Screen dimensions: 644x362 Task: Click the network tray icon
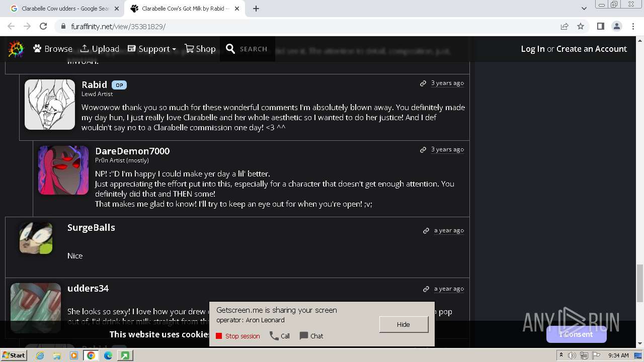point(584,355)
